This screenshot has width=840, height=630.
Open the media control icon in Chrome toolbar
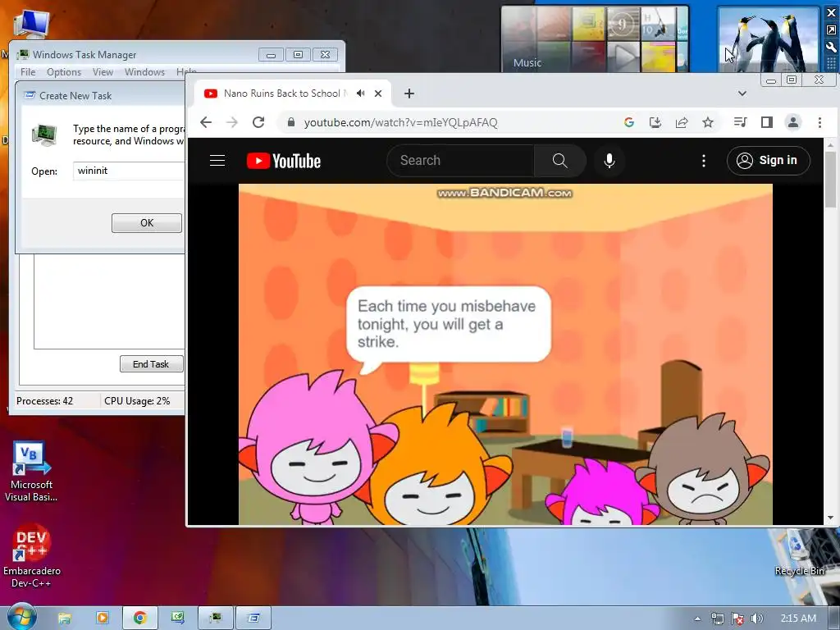[741, 123]
